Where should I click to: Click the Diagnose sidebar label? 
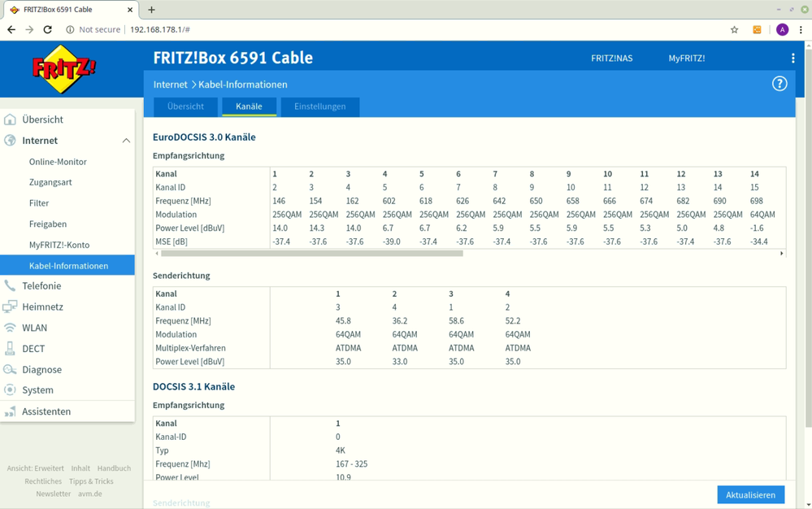[x=42, y=370]
